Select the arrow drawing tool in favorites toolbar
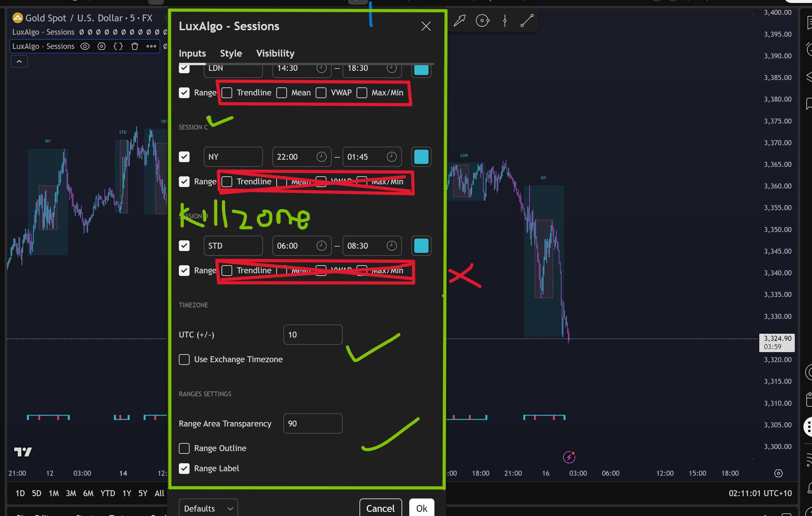 click(459, 20)
